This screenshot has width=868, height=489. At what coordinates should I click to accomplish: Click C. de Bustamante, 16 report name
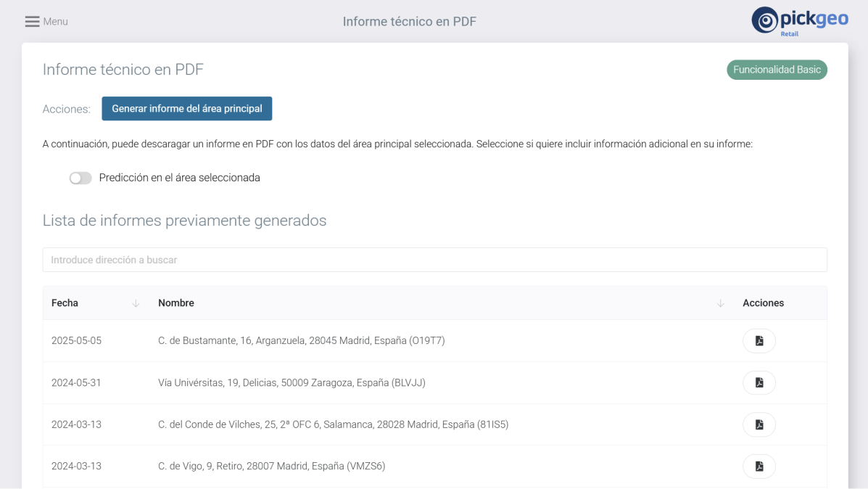tap(301, 340)
